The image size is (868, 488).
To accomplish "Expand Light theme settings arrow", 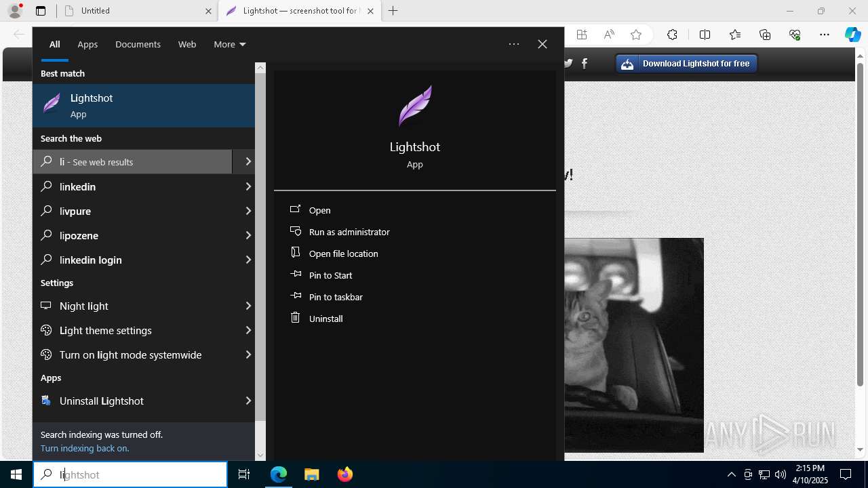I will (248, 330).
